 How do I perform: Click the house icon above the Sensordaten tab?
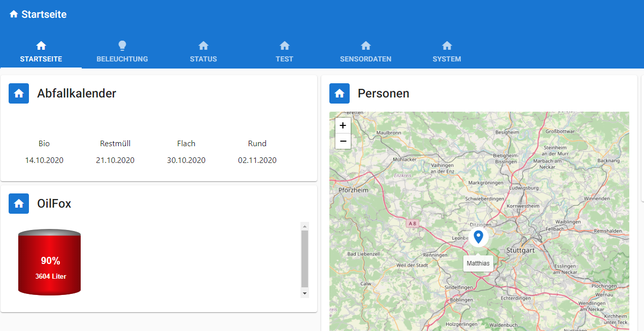[365, 46]
